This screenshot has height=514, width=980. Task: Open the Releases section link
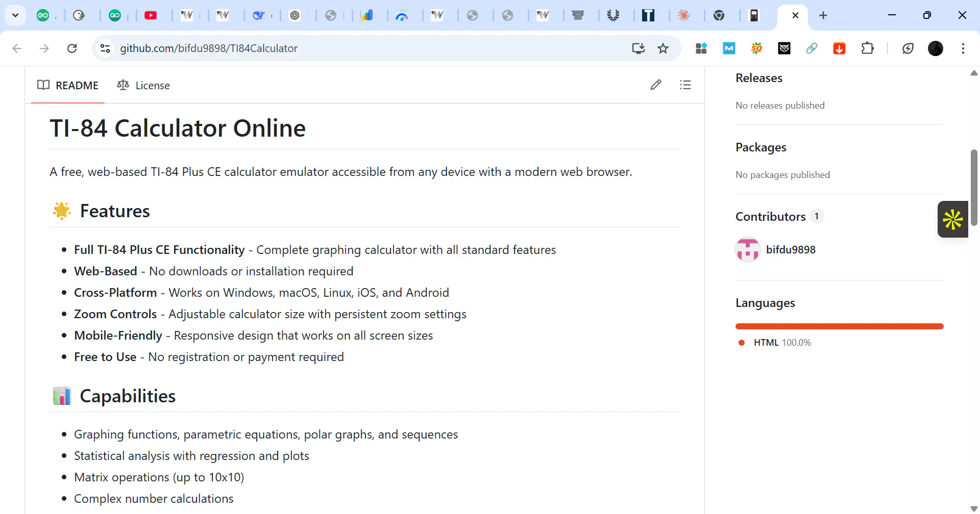coord(759,78)
